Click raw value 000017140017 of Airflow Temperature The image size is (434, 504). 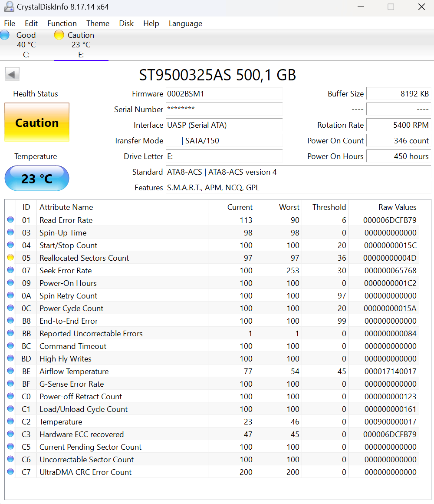pyautogui.click(x=390, y=371)
